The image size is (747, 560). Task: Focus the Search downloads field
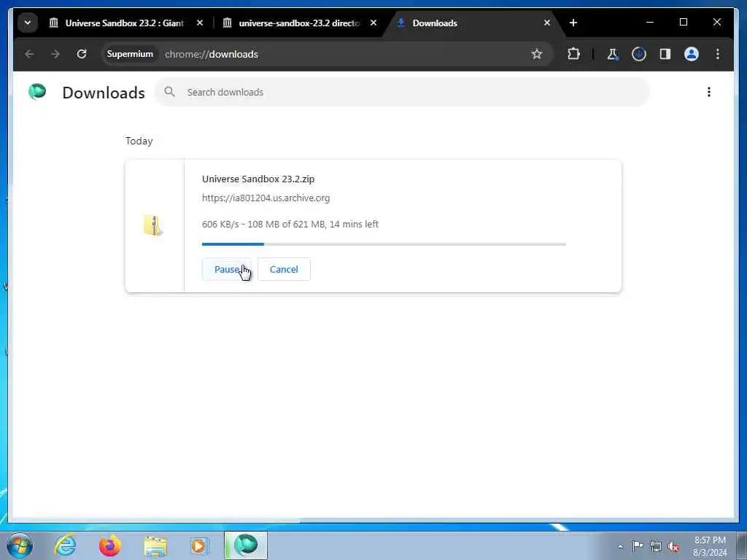pyautogui.click(x=402, y=93)
